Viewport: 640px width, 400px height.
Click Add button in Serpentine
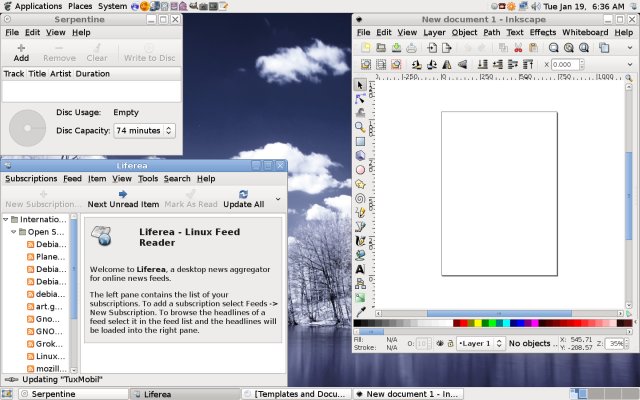[x=21, y=52]
